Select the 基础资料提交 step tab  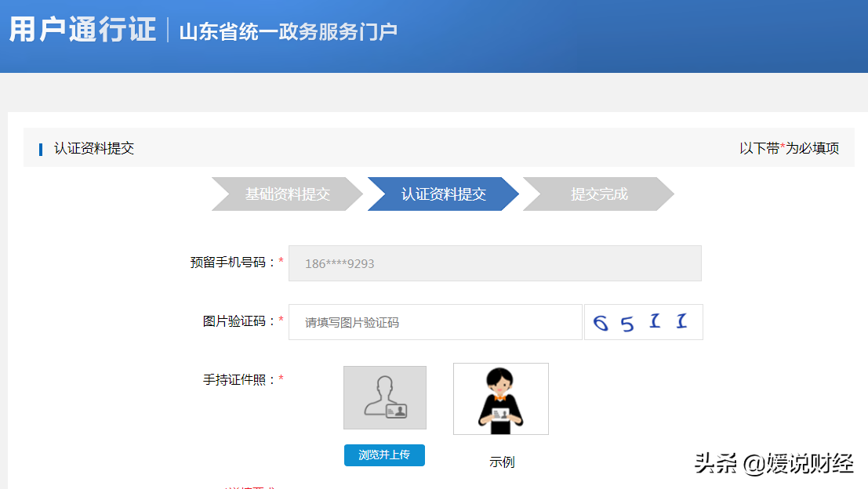287,194
